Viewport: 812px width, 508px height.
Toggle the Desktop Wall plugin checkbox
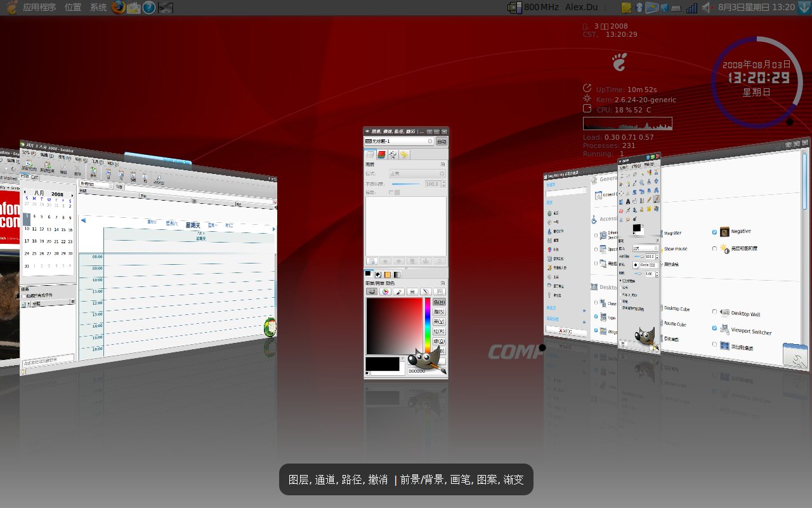point(714,312)
